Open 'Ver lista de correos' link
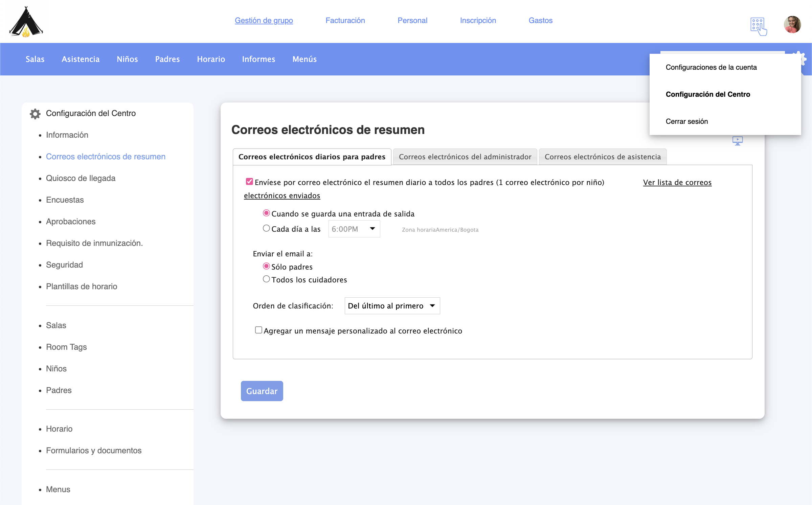This screenshot has height=505, width=812. coord(677,183)
